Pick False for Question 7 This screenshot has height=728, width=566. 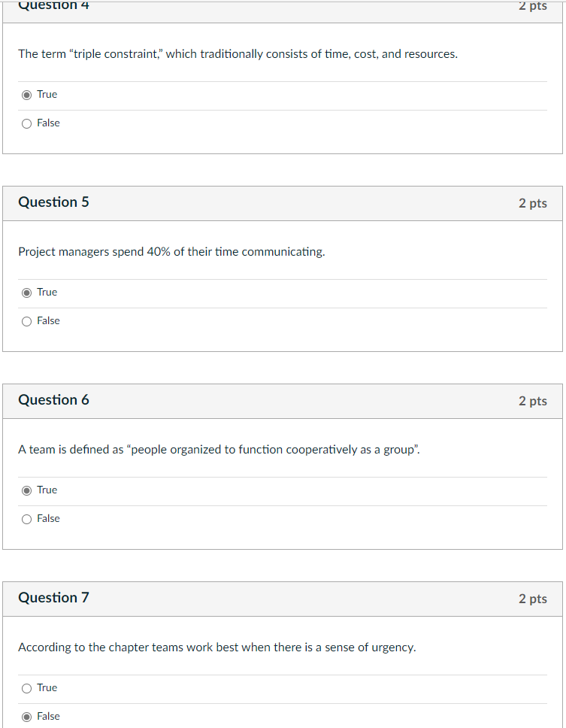click(x=26, y=716)
